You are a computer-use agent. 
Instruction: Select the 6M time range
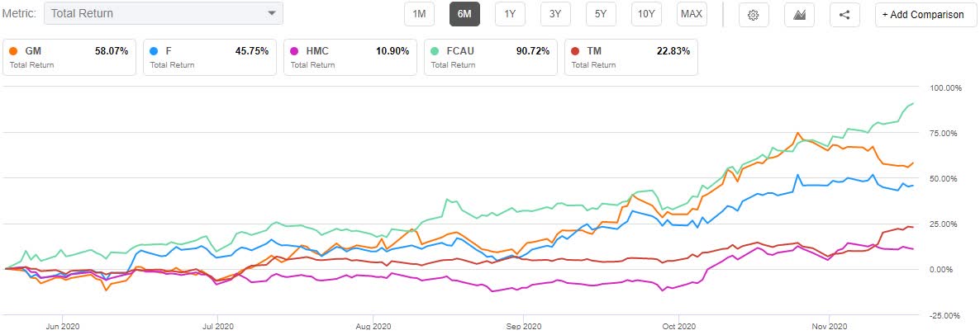[x=464, y=14]
